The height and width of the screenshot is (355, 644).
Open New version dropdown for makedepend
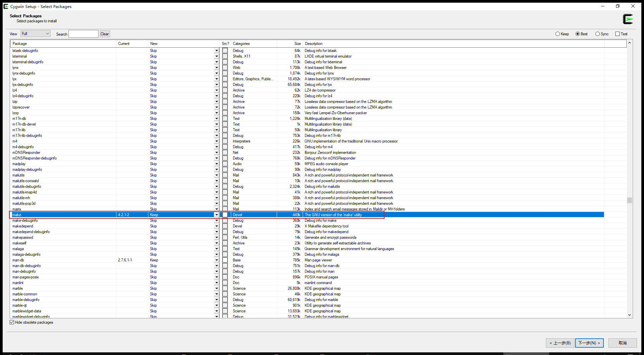pyautogui.click(x=217, y=226)
